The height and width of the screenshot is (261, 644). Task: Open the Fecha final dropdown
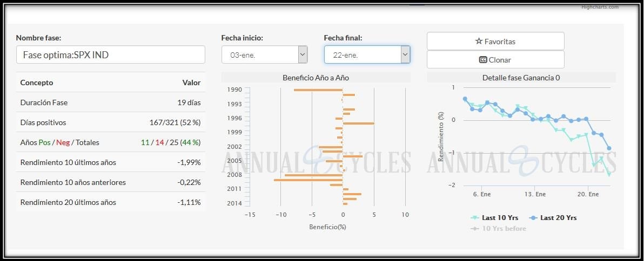pos(405,54)
